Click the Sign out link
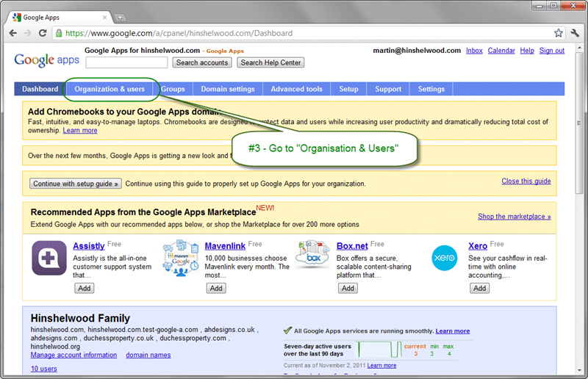The height and width of the screenshot is (379, 588). (x=552, y=51)
